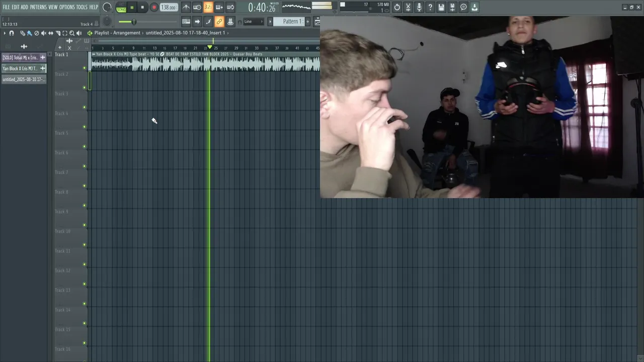Viewport: 644px width, 362px height.
Task: Open the global snap Line dropdown
Action: click(254, 22)
